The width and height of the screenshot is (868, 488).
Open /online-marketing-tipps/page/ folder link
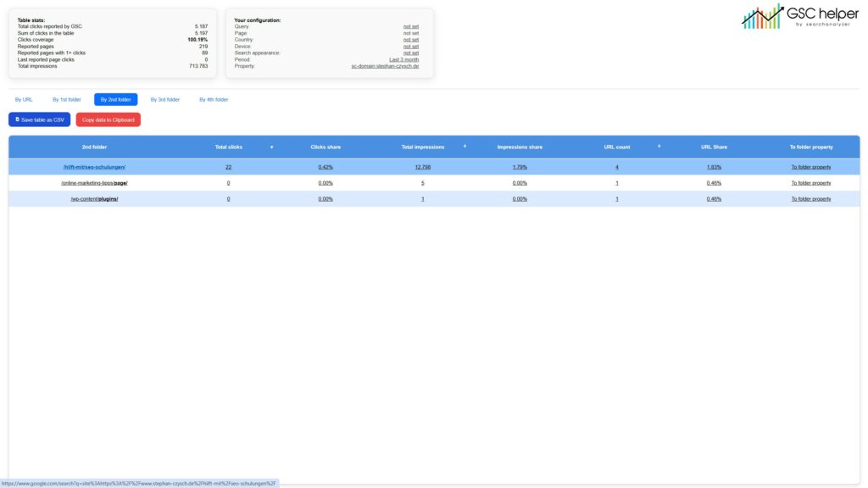94,183
